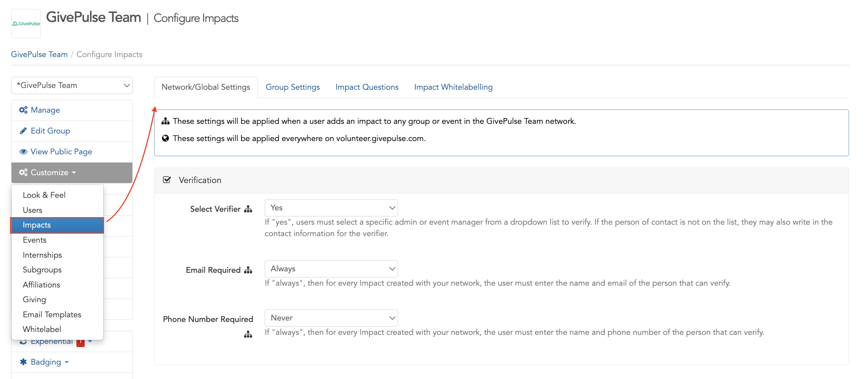Select Impacts from the Customize menu
Viewport: 868px width, 379px height.
[x=57, y=225]
